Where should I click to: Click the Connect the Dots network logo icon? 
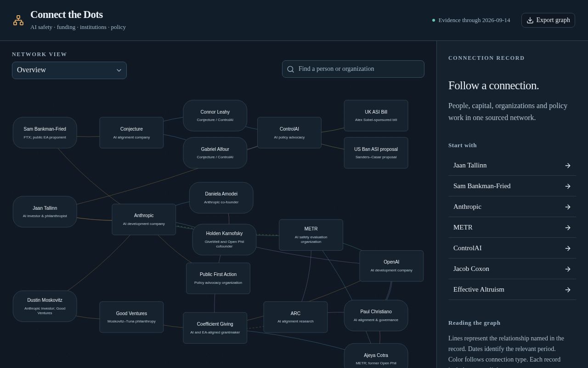point(18,20)
